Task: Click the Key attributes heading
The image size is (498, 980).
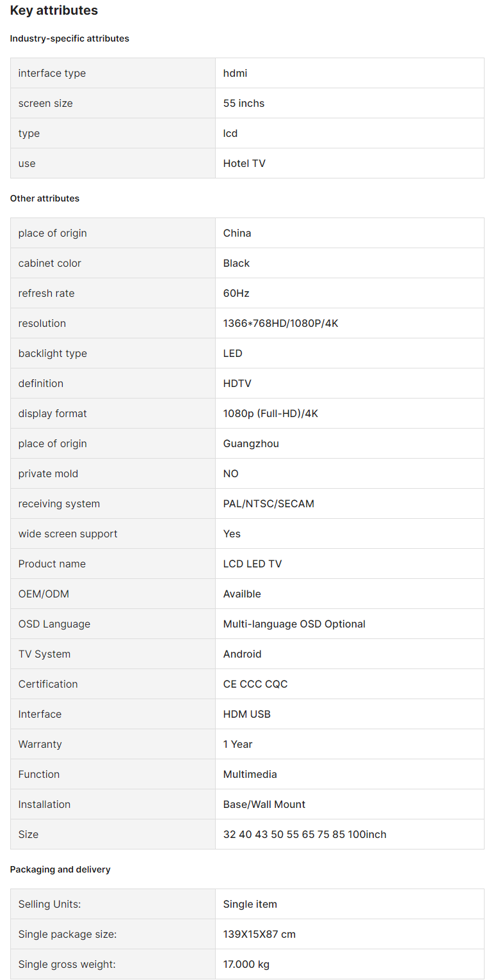Action: pos(54,10)
